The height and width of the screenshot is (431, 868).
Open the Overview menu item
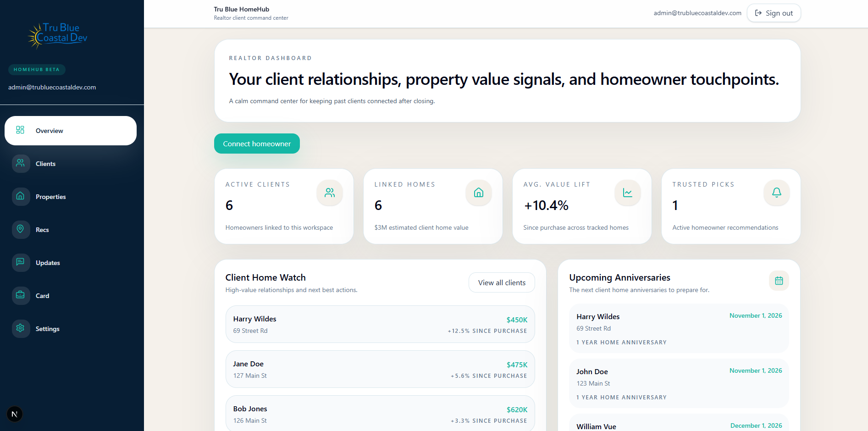coord(71,131)
